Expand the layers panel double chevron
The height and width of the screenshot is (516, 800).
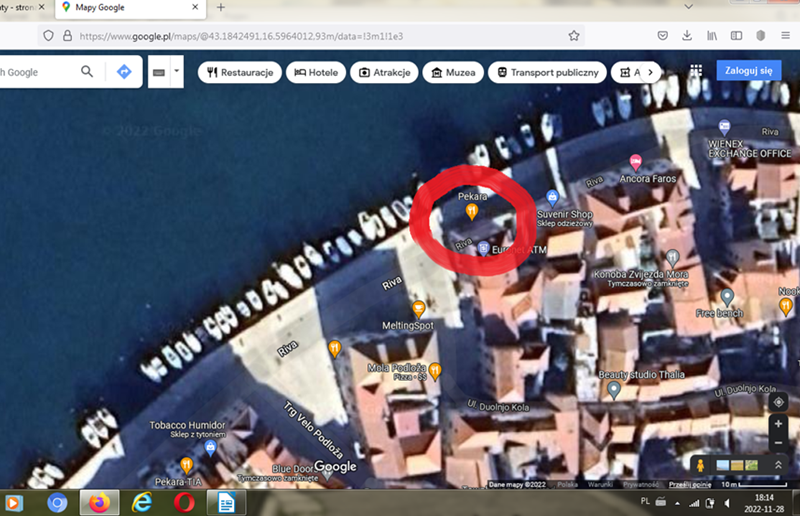point(777,465)
